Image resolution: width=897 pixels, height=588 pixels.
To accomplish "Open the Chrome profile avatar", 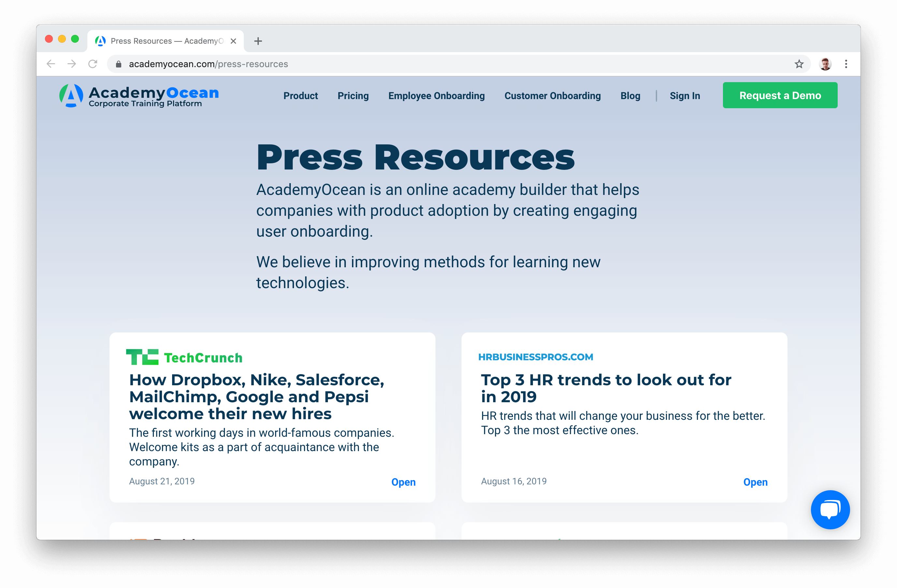I will tap(825, 64).
